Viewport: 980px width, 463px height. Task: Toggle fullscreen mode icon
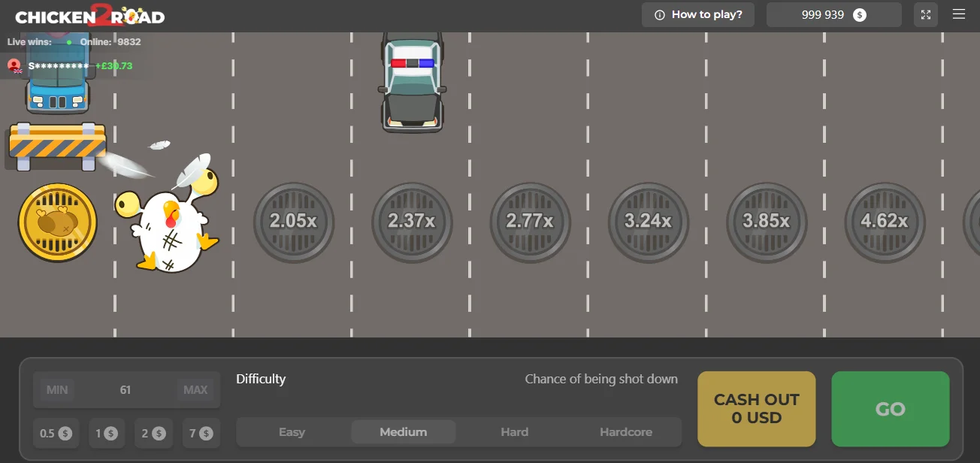tap(926, 14)
